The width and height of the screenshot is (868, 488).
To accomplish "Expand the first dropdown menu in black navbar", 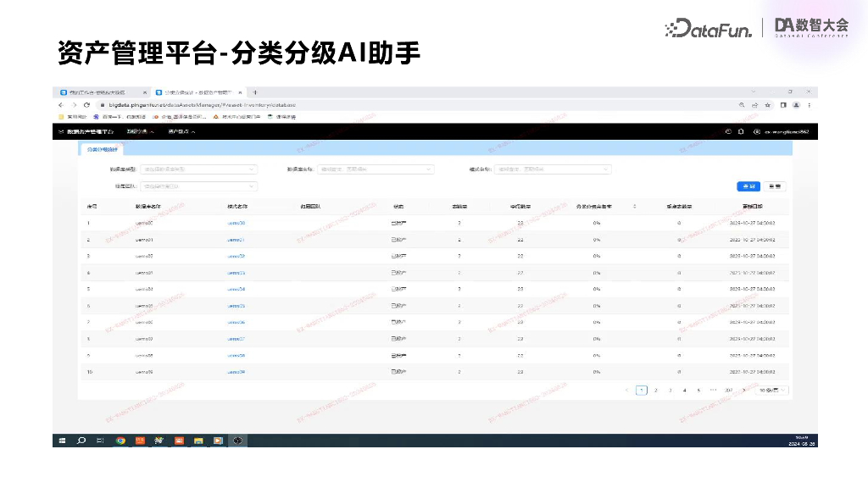I will 140,131.
